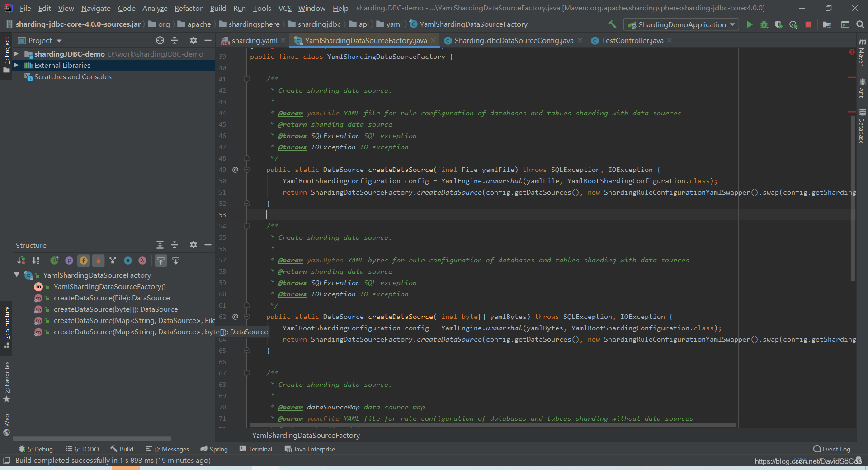Open the Spring tool window
The image size is (868, 470).
tap(214, 449)
